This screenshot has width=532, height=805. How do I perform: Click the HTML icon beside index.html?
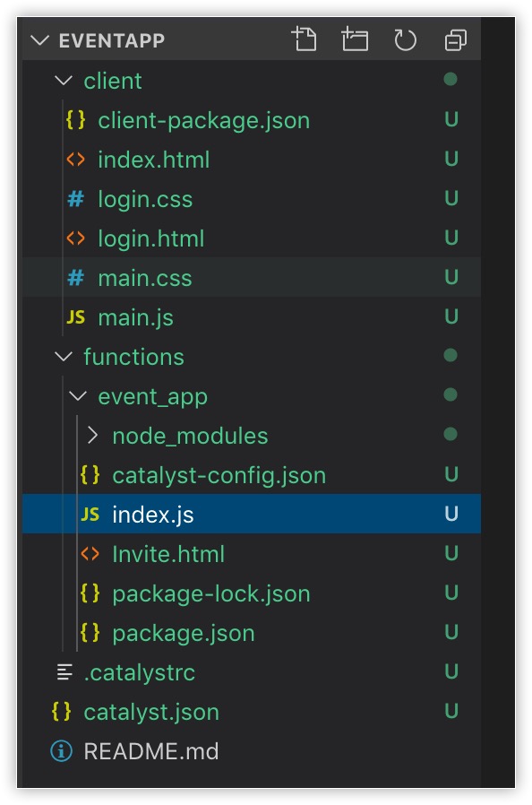click(x=74, y=160)
